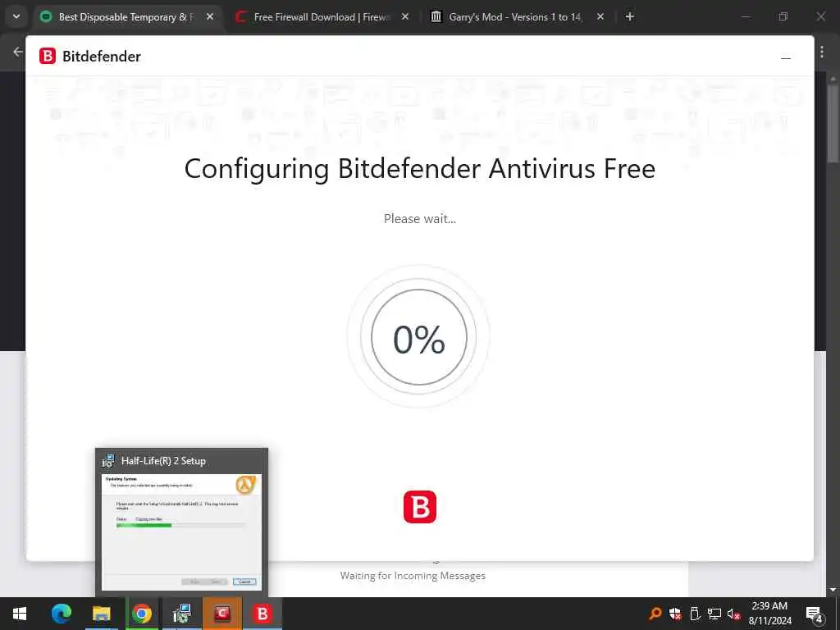Click the Configuring Bitdefender Antivirus Free heading
Viewport: 840px width, 630px height.
[420, 169]
